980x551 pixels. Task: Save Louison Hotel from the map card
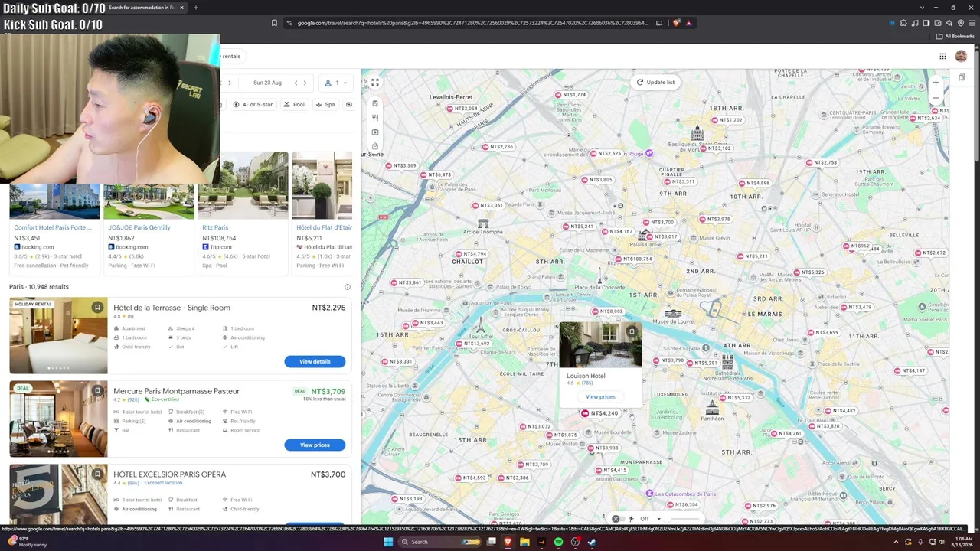632,332
